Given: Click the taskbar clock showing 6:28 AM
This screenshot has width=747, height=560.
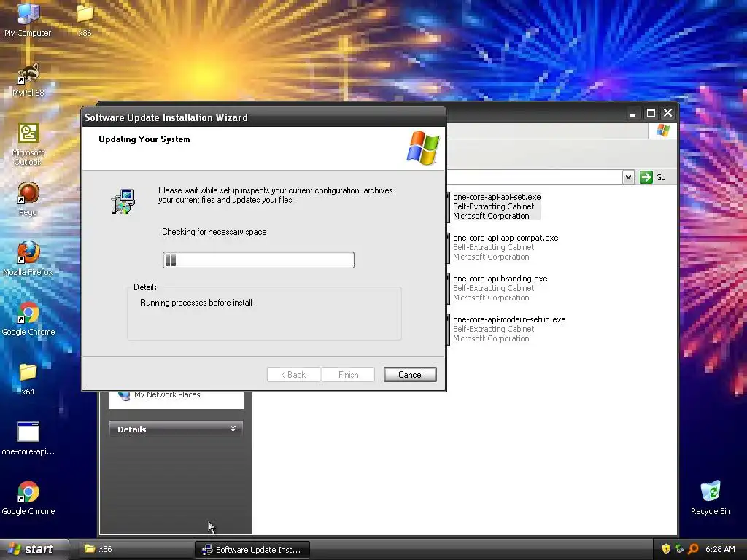Looking at the screenshot, I should click(720, 549).
